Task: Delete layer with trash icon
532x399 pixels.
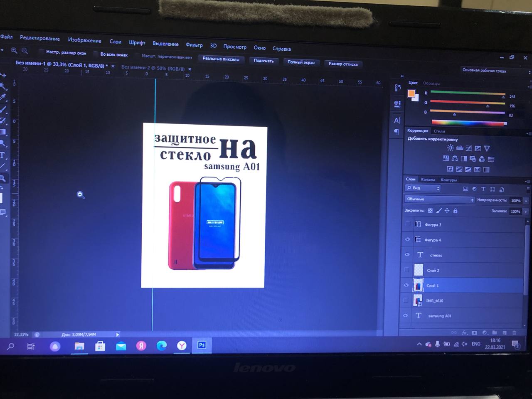Action: click(x=514, y=332)
